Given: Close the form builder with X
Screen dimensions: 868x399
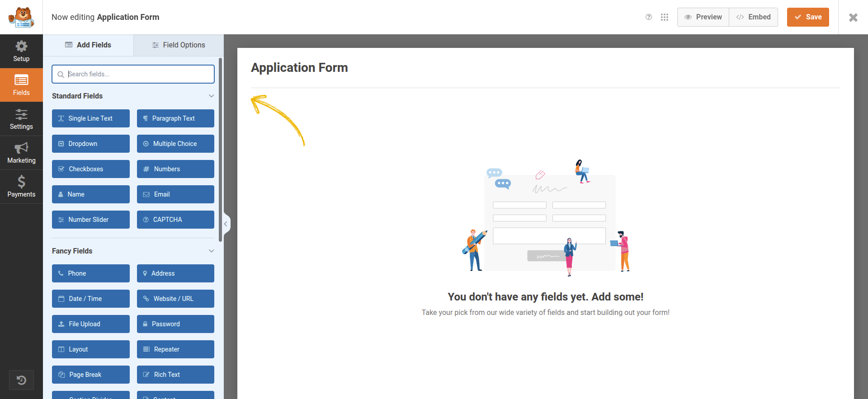Looking at the screenshot, I should [853, 17].
